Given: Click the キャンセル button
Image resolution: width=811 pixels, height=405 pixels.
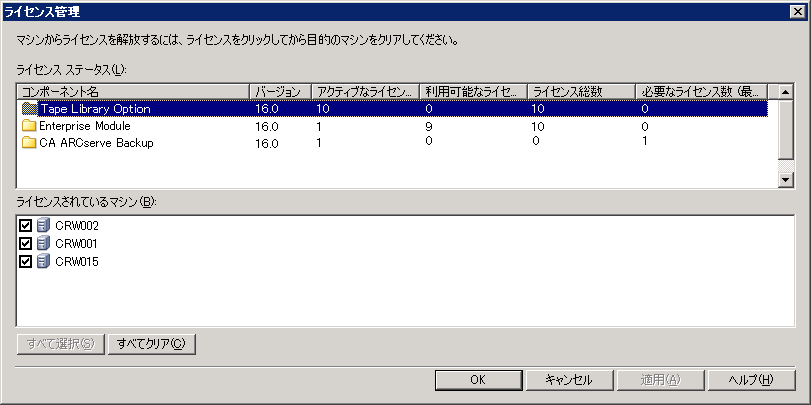Looking at the screenshot, I should pos(569,380).
